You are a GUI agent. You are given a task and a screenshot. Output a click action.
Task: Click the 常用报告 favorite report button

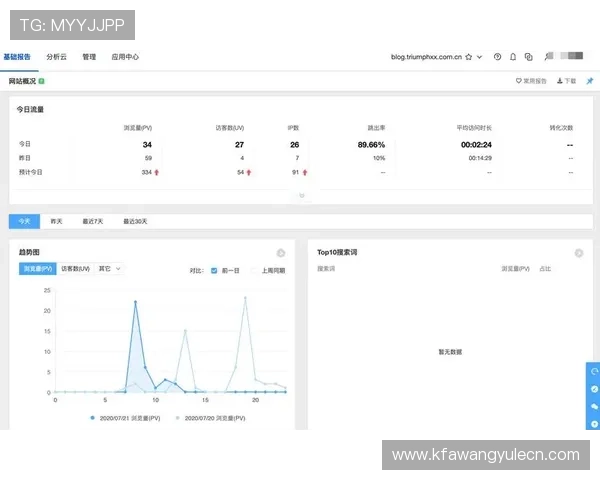pyautogui.click(x=531, y=80)
